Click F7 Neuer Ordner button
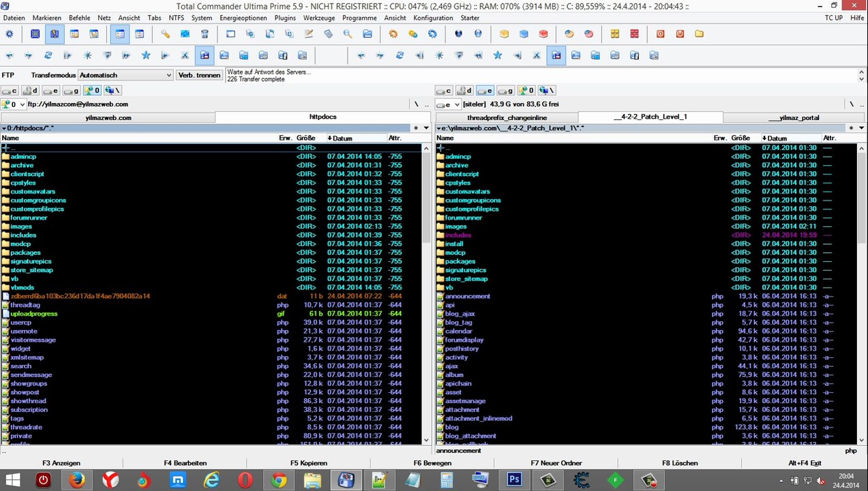868x491 pixels. click(x=556, y=463)
